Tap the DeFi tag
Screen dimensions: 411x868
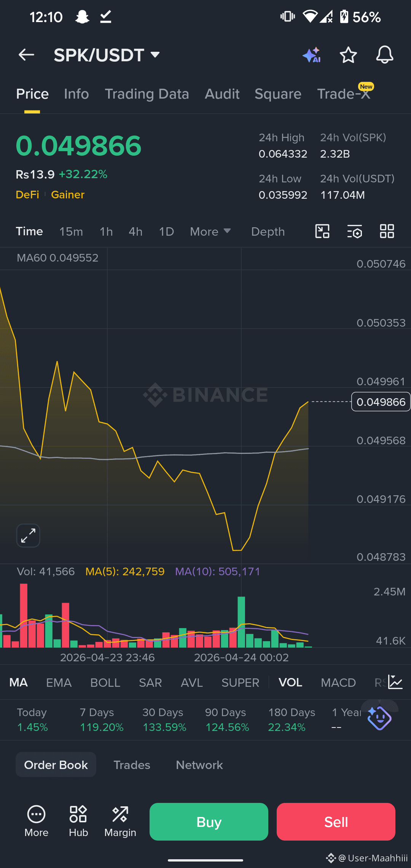tap(27, 195)
